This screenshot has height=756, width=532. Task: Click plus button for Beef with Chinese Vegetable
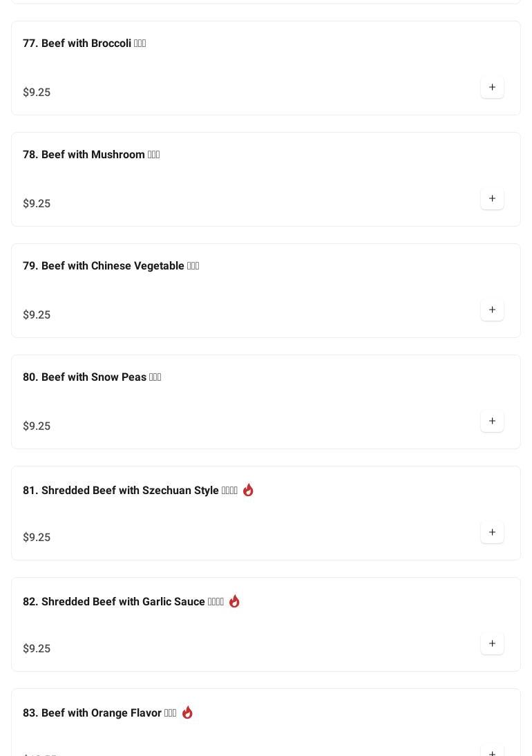(492, 310)
